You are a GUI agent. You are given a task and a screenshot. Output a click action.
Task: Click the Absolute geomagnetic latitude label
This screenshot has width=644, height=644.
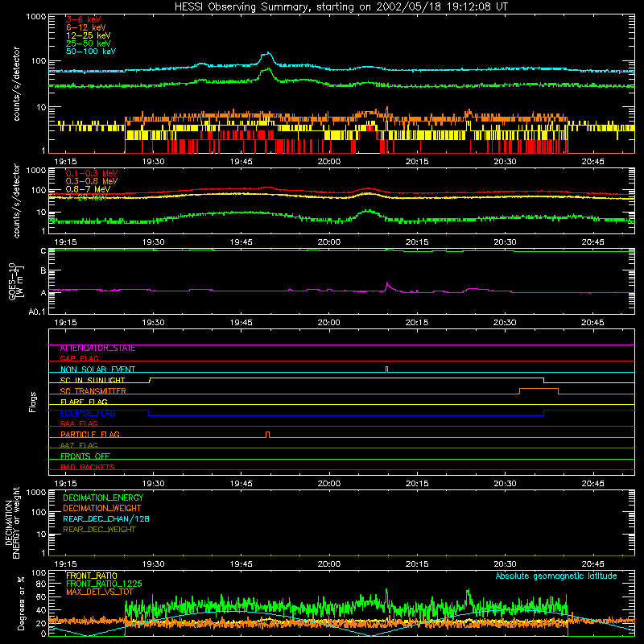point(556,576)
